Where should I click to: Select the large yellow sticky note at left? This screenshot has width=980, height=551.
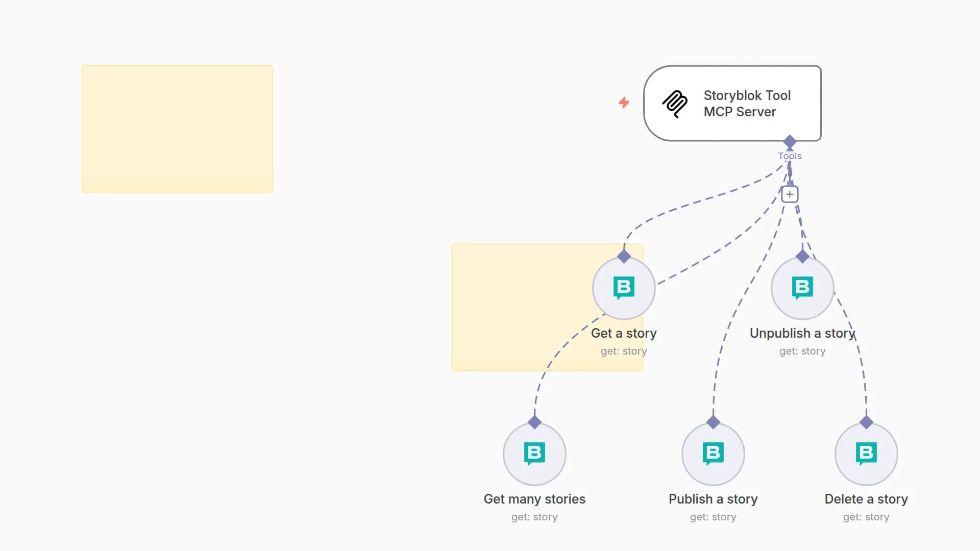pyautogui.click(x=177, y=129)
